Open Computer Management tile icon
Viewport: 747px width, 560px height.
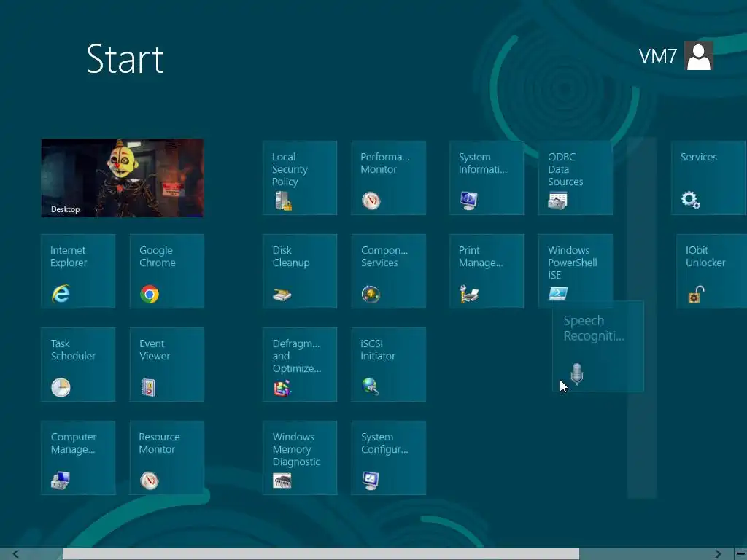[x=61, y=481]
